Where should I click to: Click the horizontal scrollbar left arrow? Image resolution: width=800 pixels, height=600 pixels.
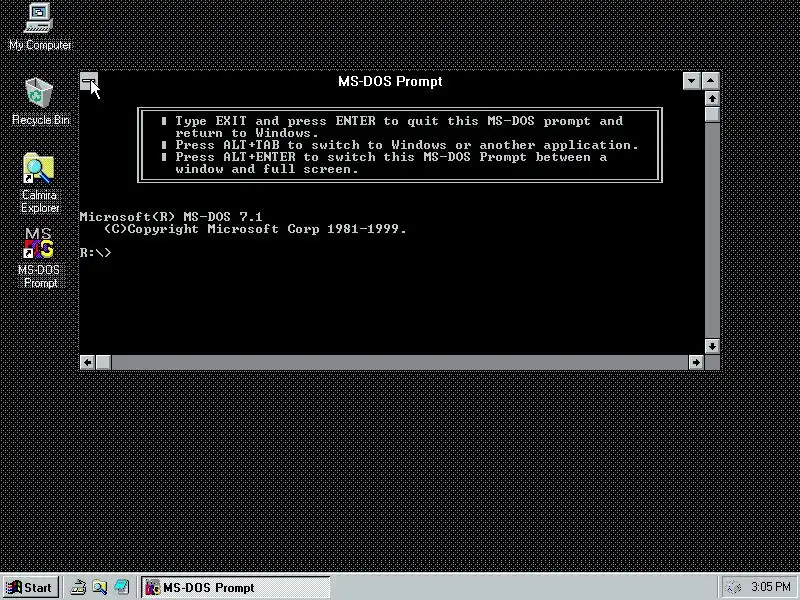tap(87, 362)
